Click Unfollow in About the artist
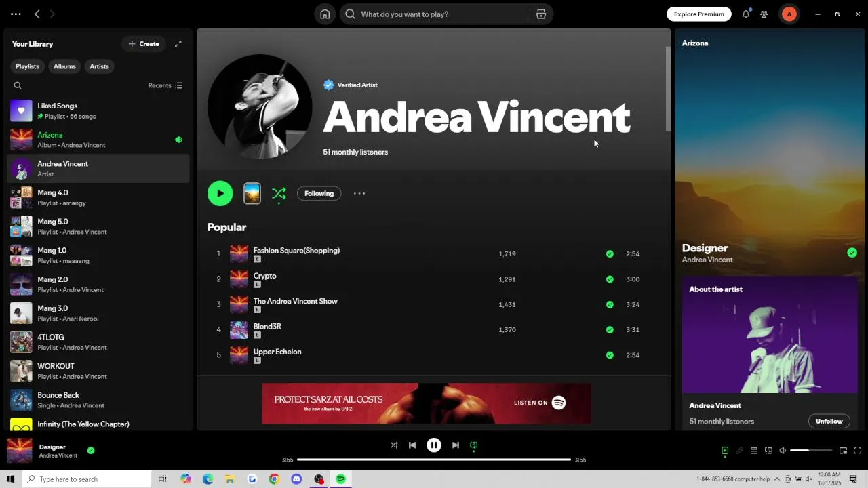 (829, 421)
